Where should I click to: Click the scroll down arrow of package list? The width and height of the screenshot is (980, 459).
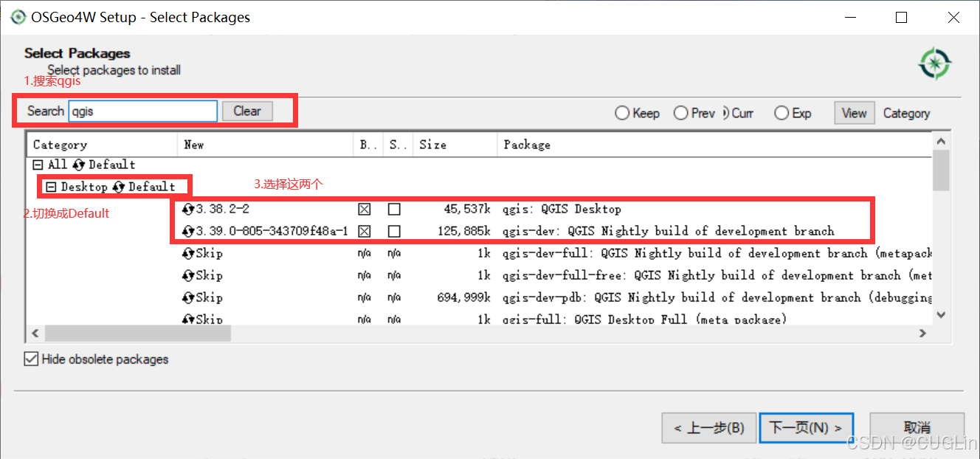click(940, 315)
